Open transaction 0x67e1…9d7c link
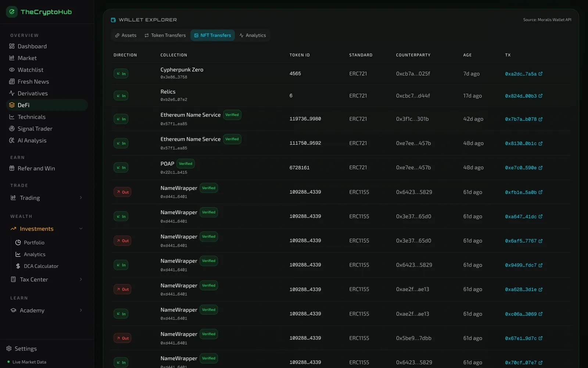Image resolution: width=588 pixels, height=368 pixels. (523, 338)
